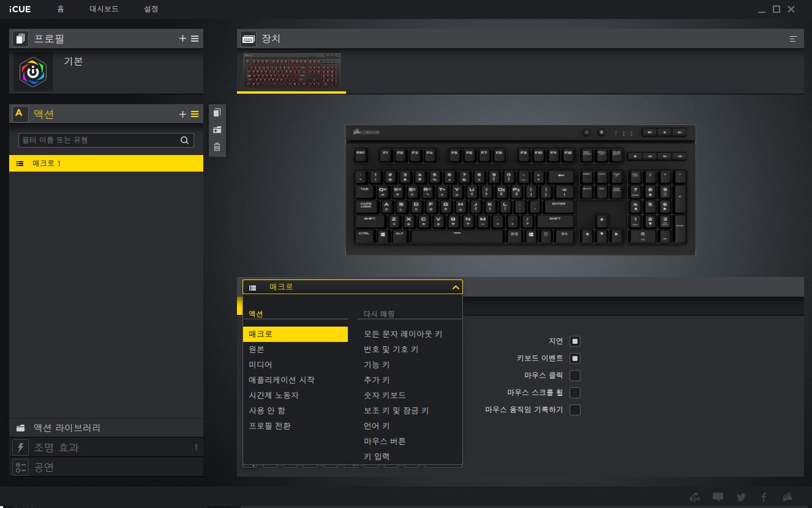Select 기능 키 remap option
Screen dimensions: 812x508
point(377,365)
